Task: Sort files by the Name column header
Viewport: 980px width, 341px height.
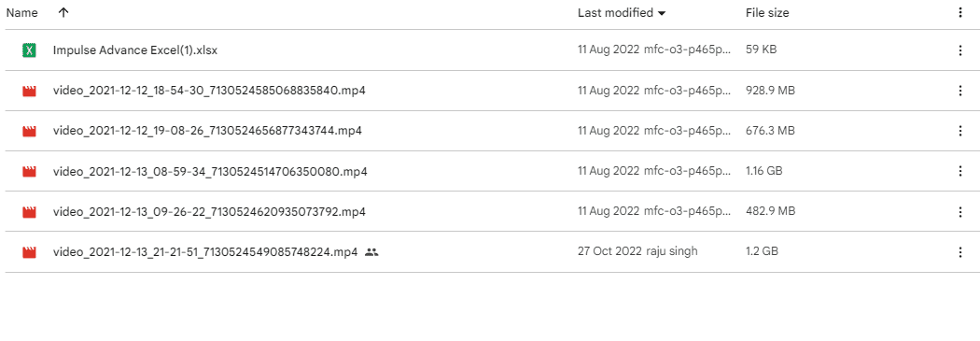Action: click(x=21, y=12)
